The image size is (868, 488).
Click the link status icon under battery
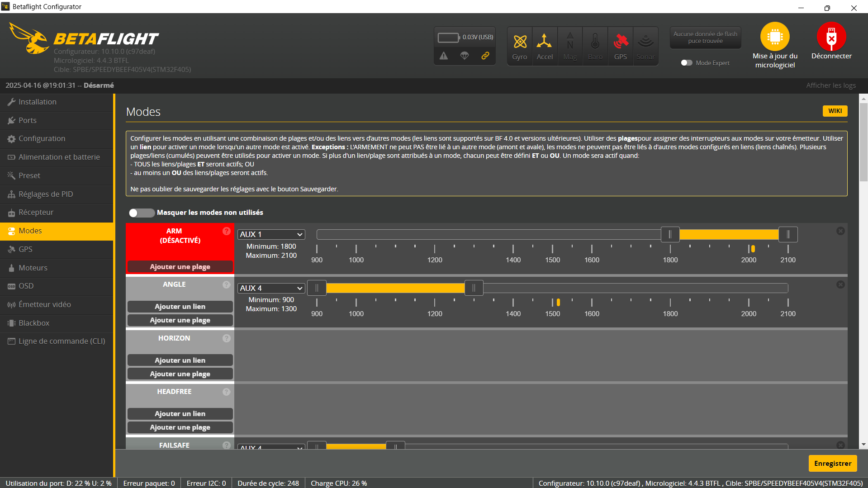pyautogui.click(x=485, y=56)
